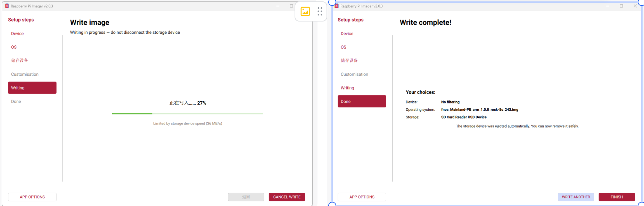Viewport: 644px width, 206px height.
Task: Maximize the right Raspberry Pi Imager window
Action: click(x=621, y=6)
